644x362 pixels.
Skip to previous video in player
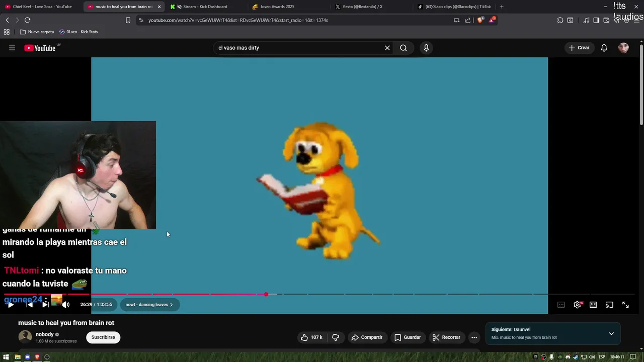(x=29, y=305)
